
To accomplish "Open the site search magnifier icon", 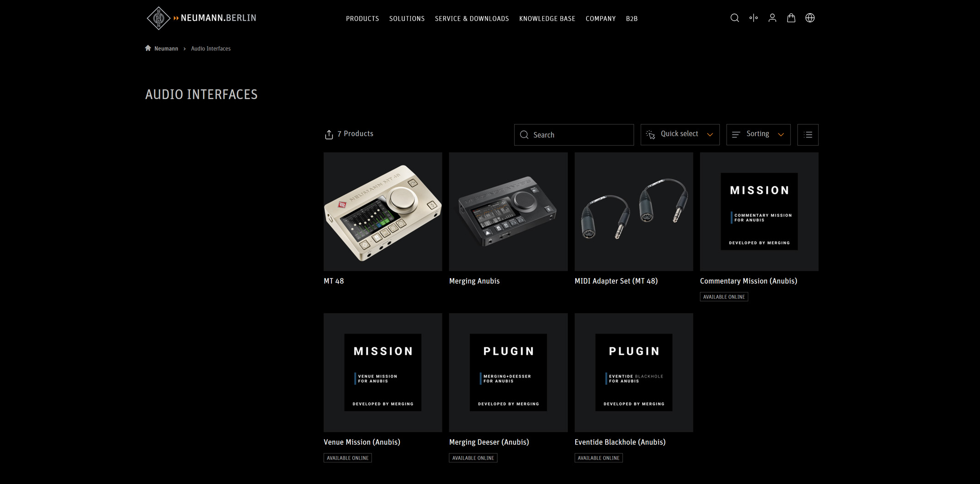I will (735, 18).
